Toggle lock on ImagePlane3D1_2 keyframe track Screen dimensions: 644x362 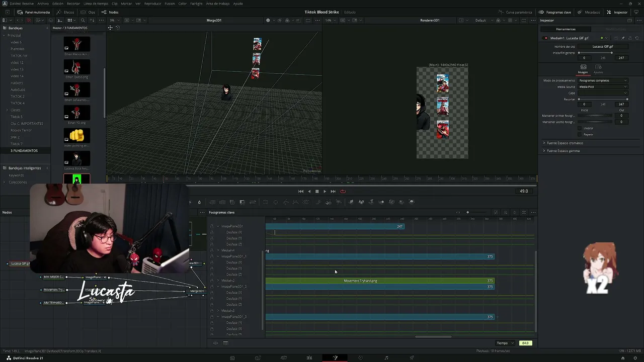(212, 287)
